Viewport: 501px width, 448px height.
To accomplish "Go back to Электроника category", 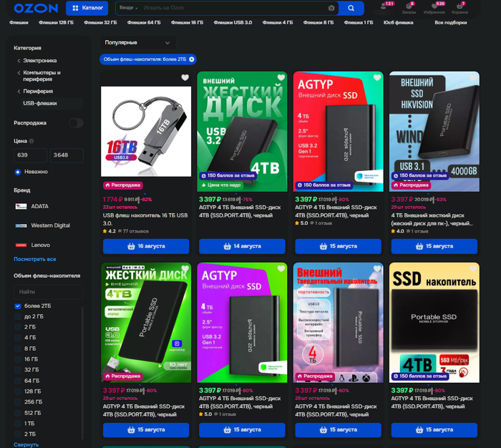I will [39, 60].
